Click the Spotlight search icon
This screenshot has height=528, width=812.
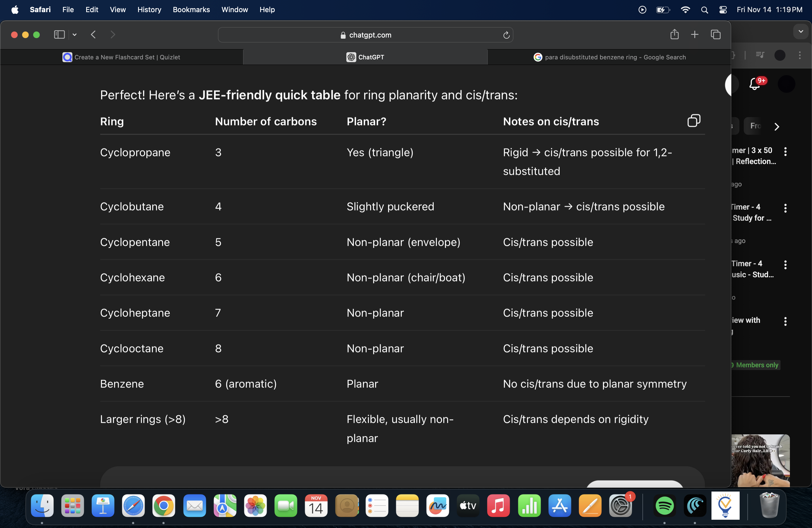point(704,10)
